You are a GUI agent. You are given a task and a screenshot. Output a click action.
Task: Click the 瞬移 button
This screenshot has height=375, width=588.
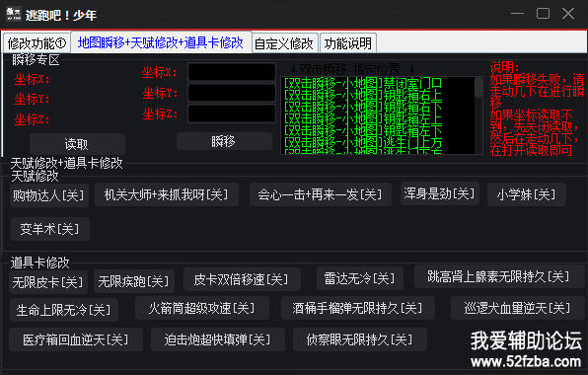click(x=224, y=141)
